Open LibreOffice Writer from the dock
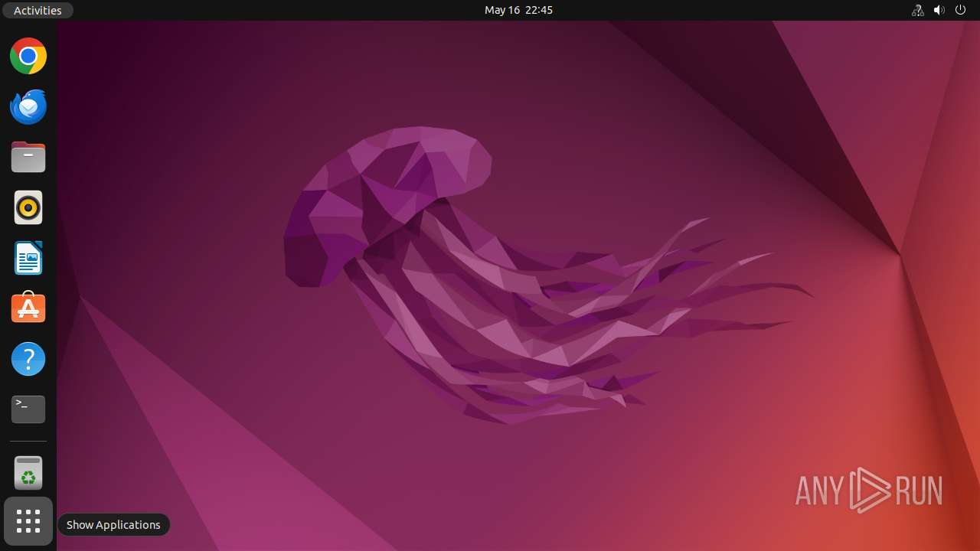Screen dimensions: 980x551 click(x=28, y=258)
